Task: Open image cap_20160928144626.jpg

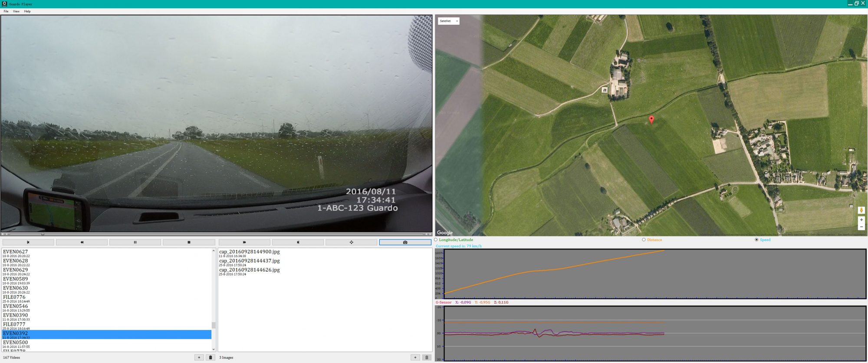Action: click(x=249, y=270)
